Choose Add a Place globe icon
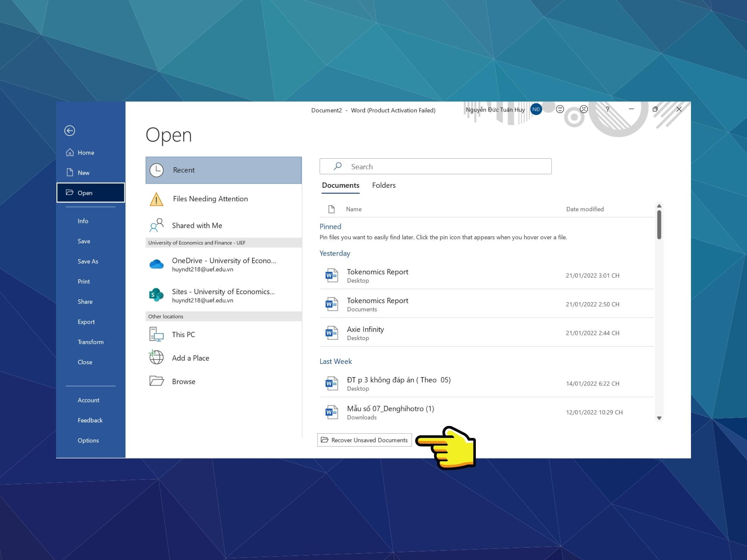The image size is (747, 560). [x=156, y=357]
